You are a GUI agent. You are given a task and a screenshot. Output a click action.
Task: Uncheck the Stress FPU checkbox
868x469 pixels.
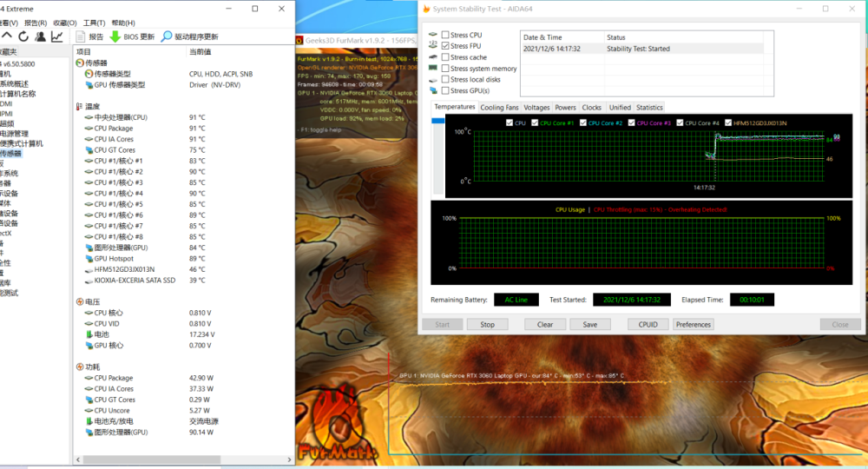[445, 46]
